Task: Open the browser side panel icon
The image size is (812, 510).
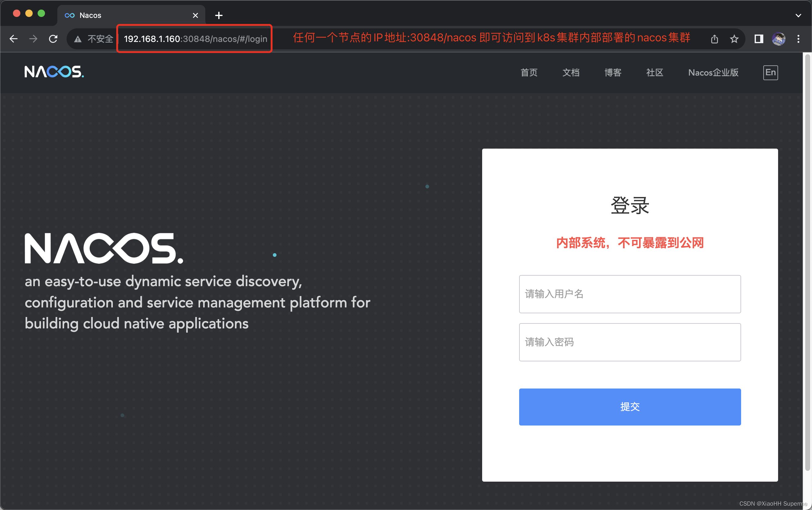Action: (759, 39)
